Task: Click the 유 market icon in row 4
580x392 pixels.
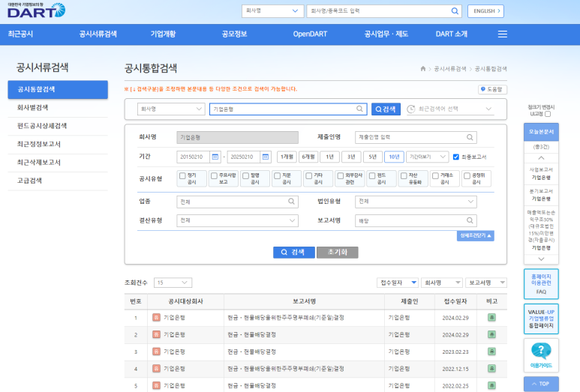Action: tap(157, 368)
